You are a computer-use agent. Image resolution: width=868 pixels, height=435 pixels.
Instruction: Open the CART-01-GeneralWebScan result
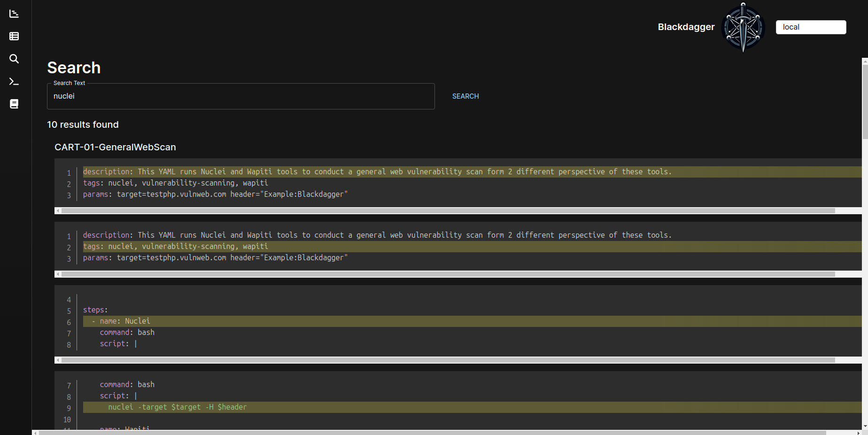point(115,147)
